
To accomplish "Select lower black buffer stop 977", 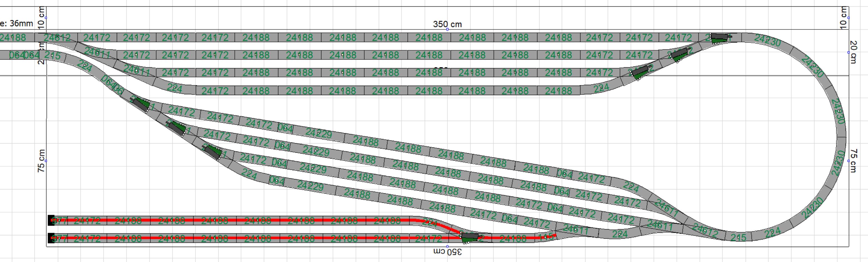I will pyautogui.click(x=51, y=238).
